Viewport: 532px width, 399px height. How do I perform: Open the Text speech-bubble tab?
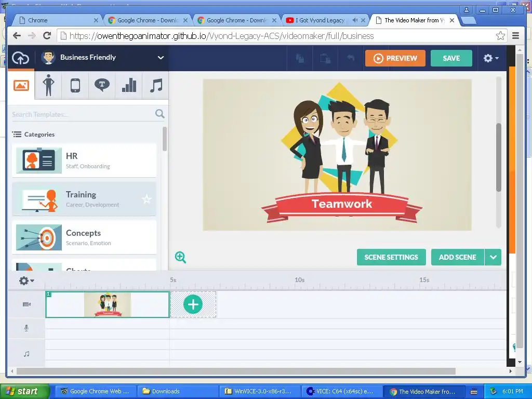coord(102,85)
